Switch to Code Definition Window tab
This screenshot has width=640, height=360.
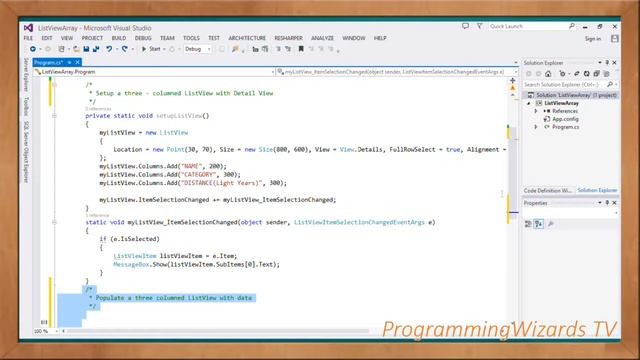548,191
